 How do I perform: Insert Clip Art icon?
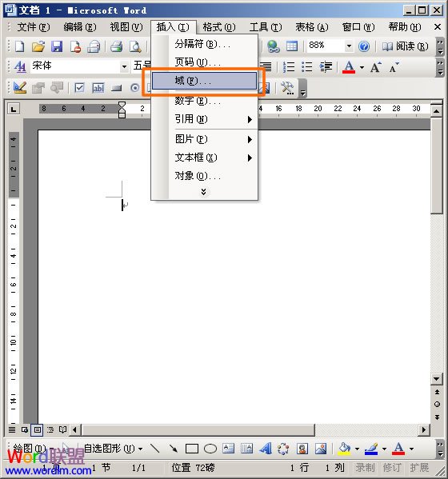pos(302,449)
